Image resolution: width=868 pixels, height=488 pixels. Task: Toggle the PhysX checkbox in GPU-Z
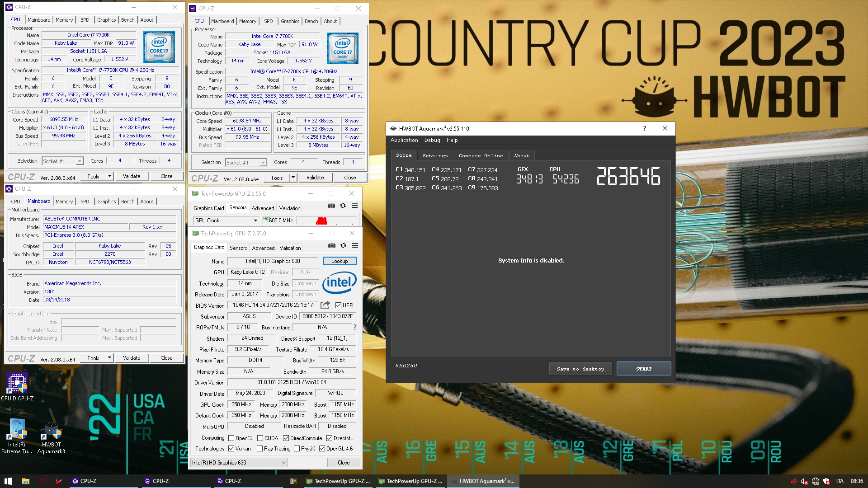[x=297, y=448]
